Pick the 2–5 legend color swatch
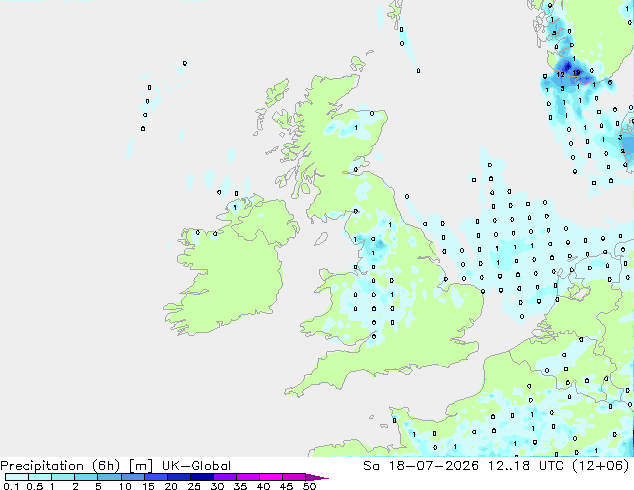 point(86,477)
